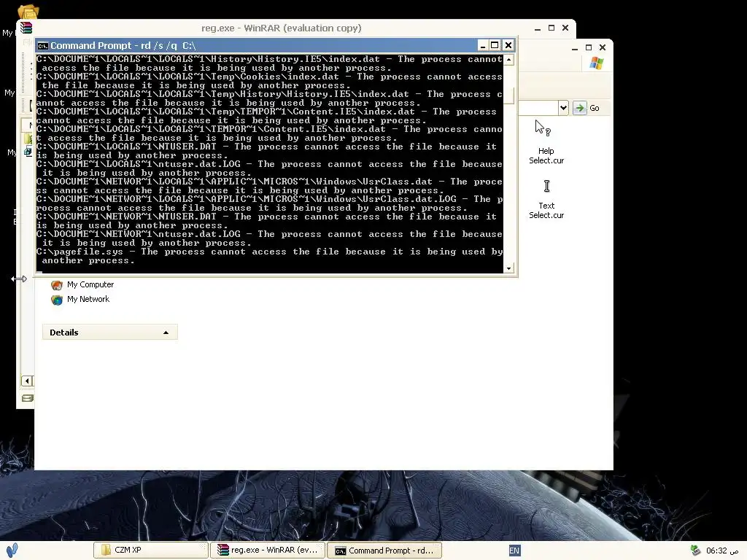Switch to CZM XP taskbar button
Image resolution: width=747 pixels, height=560 pixels.
(151, 550)
